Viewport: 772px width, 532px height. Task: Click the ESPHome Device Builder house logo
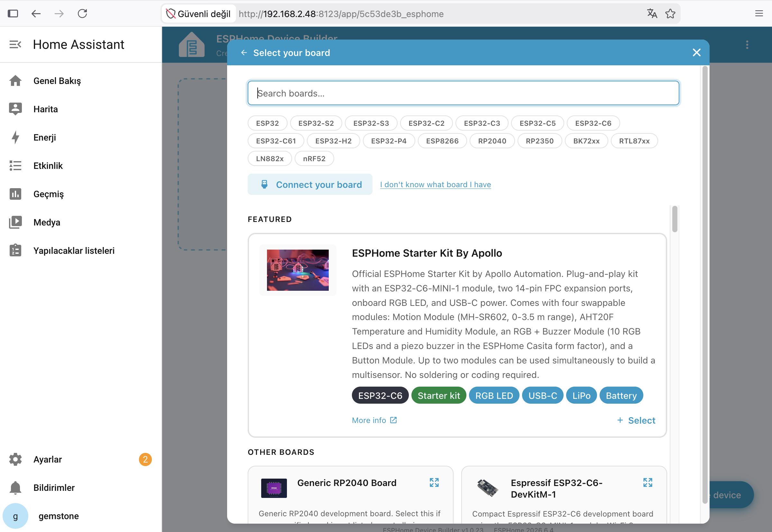192,44
